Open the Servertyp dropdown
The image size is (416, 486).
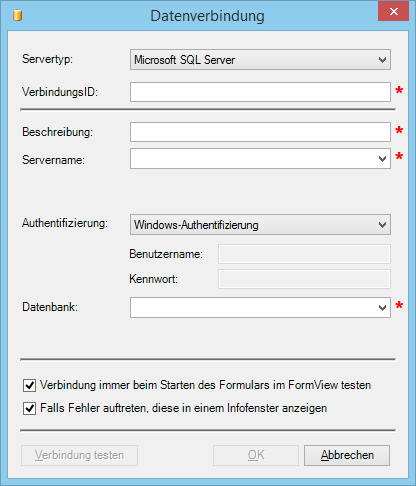260,60
